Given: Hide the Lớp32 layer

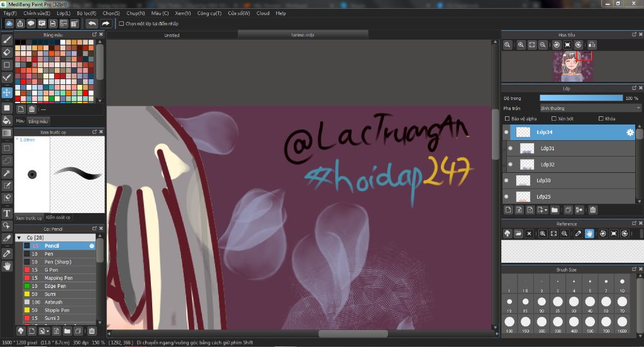Looking at the screenshot, I should [510, 164].
